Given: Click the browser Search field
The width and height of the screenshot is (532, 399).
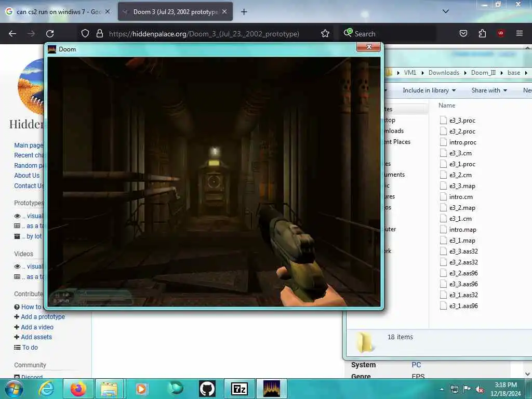Looking at the screenshot, I should [388, 34].
